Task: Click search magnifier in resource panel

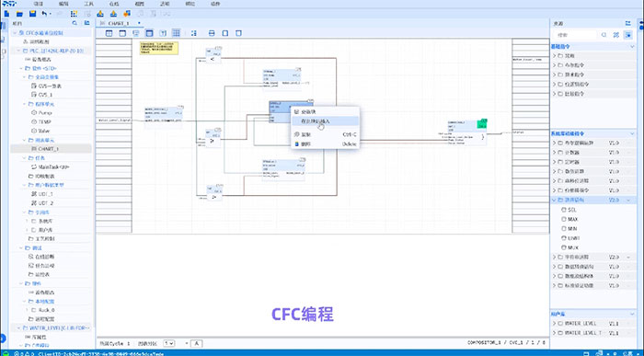Action: coord(604,35)
